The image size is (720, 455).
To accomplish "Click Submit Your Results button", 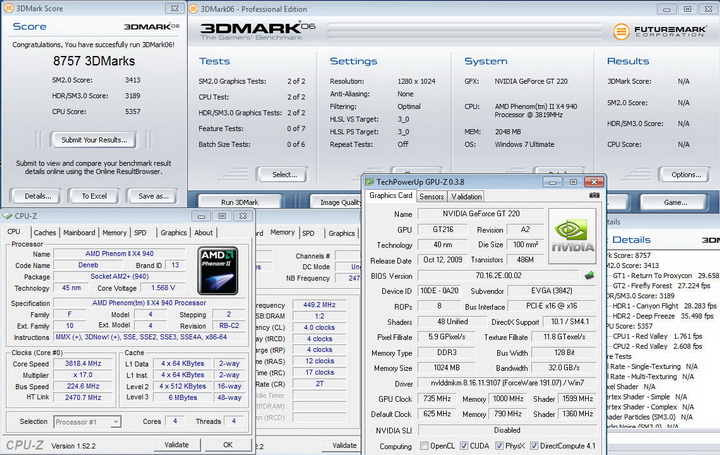I will tap(94, 140).
